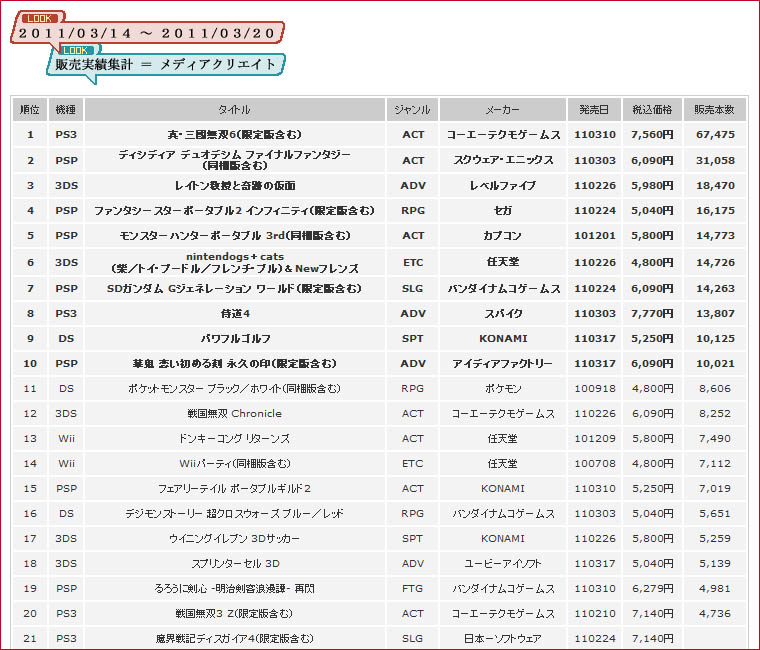Click the title フェアリーテイル ポータブルギルド2

coord(235,489)
